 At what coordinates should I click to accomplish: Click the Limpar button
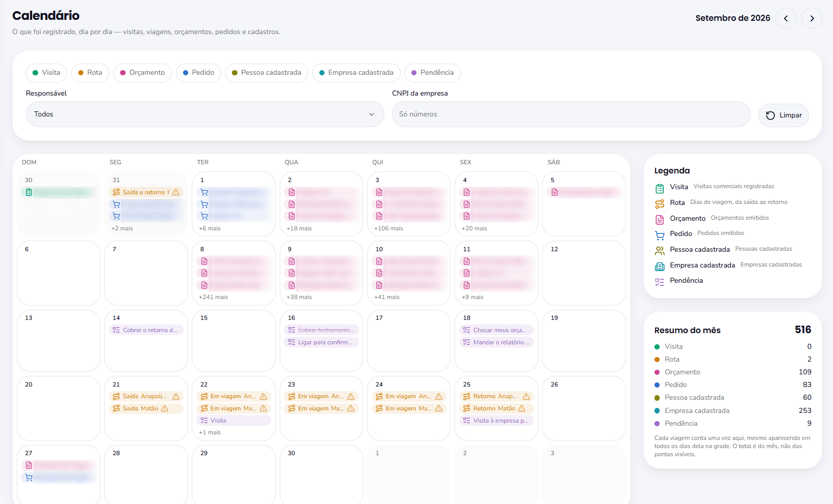point(784,115)
